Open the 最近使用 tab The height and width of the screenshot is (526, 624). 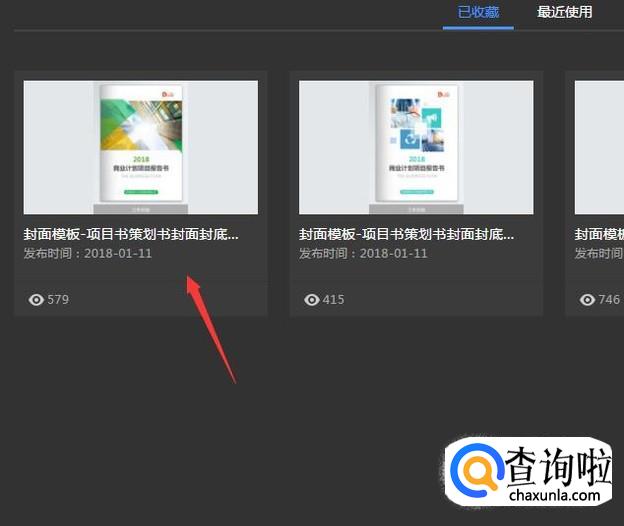564,13
